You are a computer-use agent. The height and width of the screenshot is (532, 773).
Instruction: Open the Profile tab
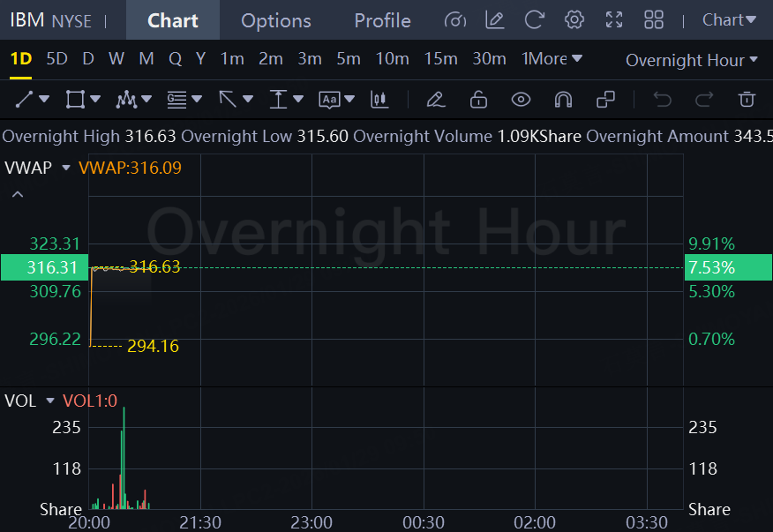point(382,20)
